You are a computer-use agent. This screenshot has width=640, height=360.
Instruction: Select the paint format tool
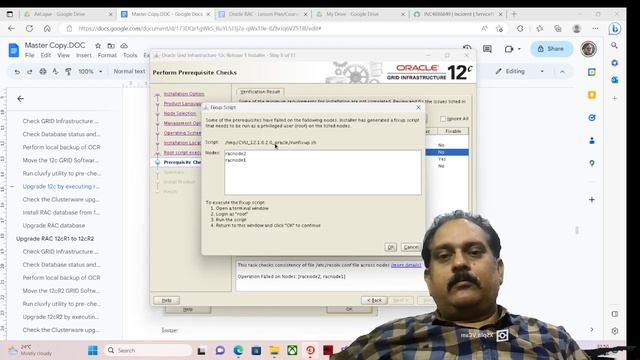[x=68, y=71]
